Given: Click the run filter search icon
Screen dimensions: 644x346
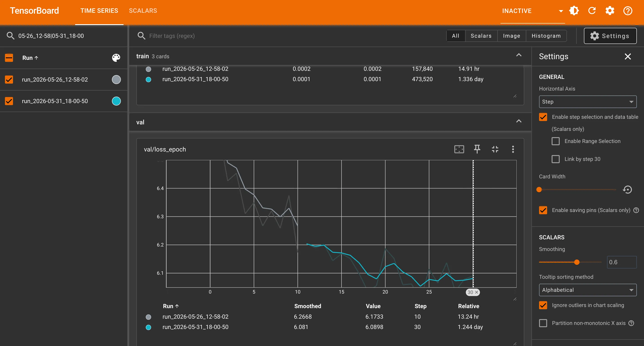Looking at the screenshot, I should (10, 36).
